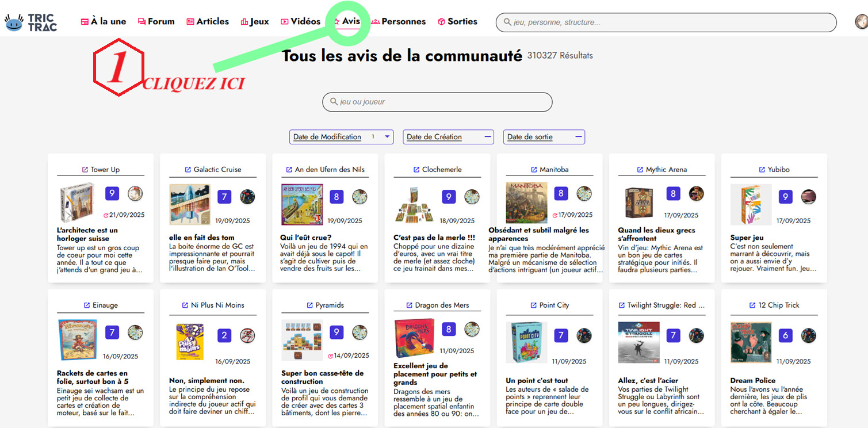Open the Ni Plus Ni Moins link
This screenshot has width=868, height=428.
(x=213, y=305)
